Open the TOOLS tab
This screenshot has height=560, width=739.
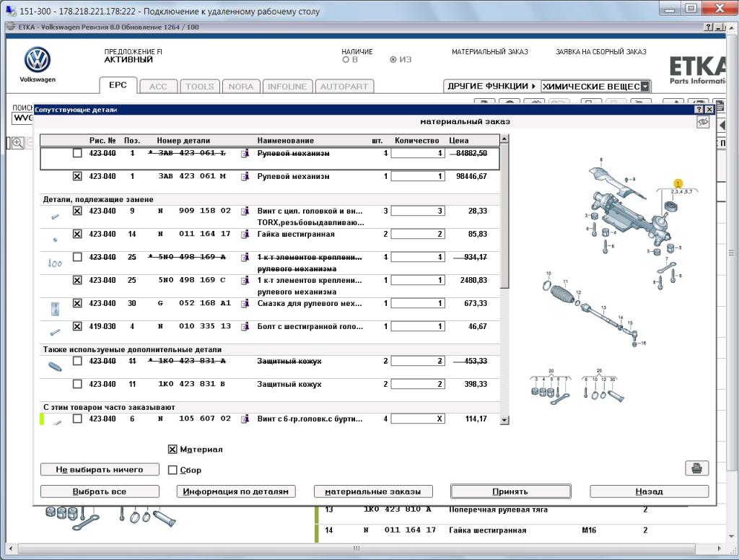[x=199, y=87]
